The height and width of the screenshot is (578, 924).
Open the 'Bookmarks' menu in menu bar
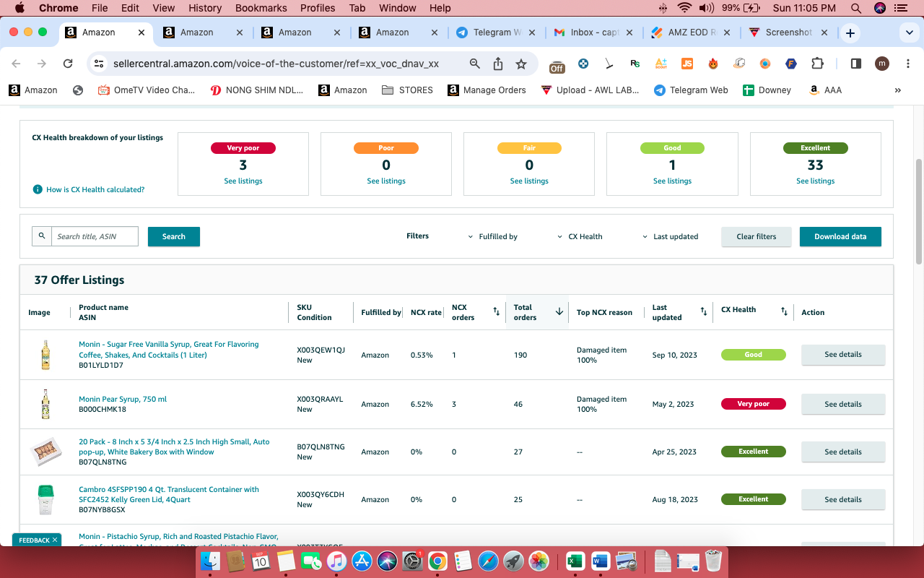pyautogui.click(x=261, y=8)
